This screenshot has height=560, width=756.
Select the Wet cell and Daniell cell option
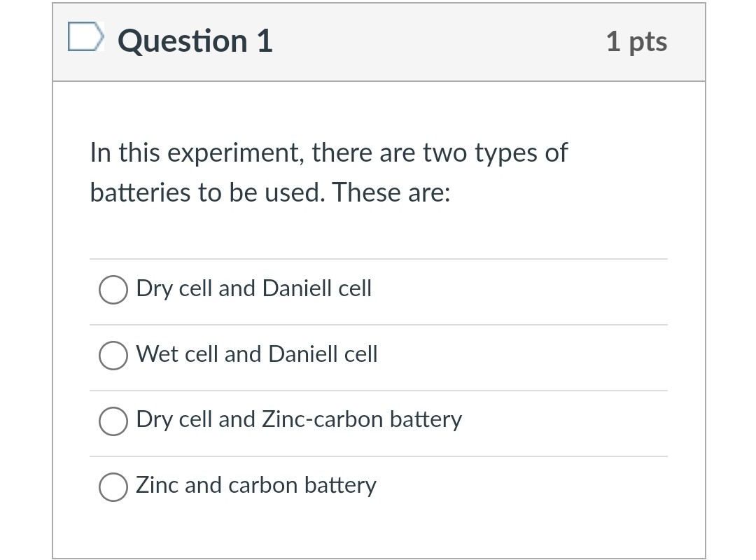pos(113,355)
